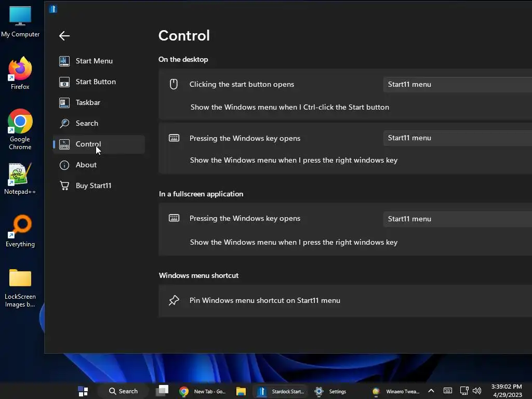Click the Notepad++ desktop shortcut

(20, 179)
